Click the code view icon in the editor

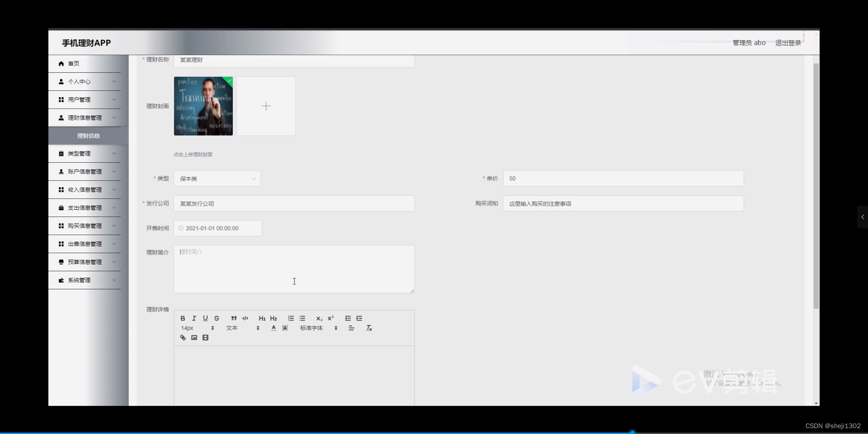pyautogui.click(x=245, y=318)
